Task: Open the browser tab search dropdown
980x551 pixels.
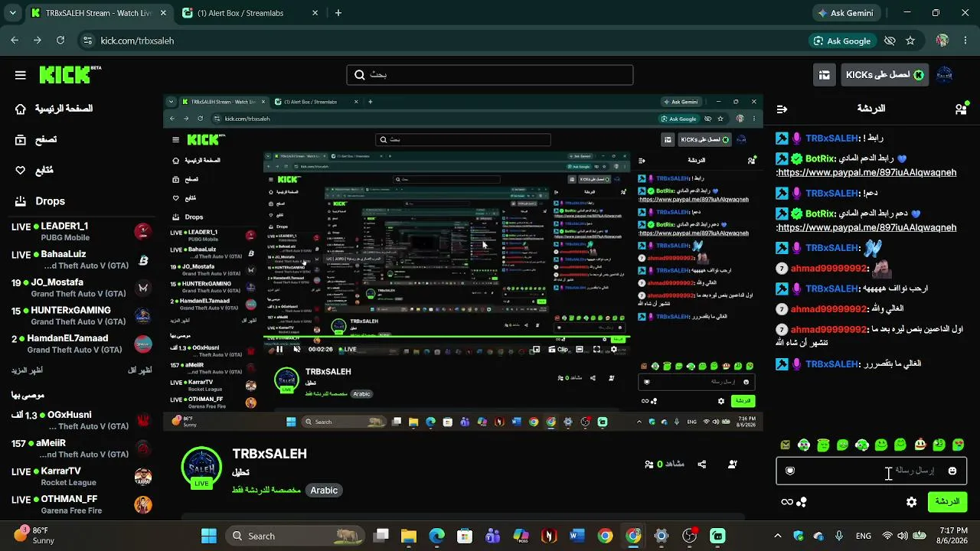Action: tap(12, 13)
